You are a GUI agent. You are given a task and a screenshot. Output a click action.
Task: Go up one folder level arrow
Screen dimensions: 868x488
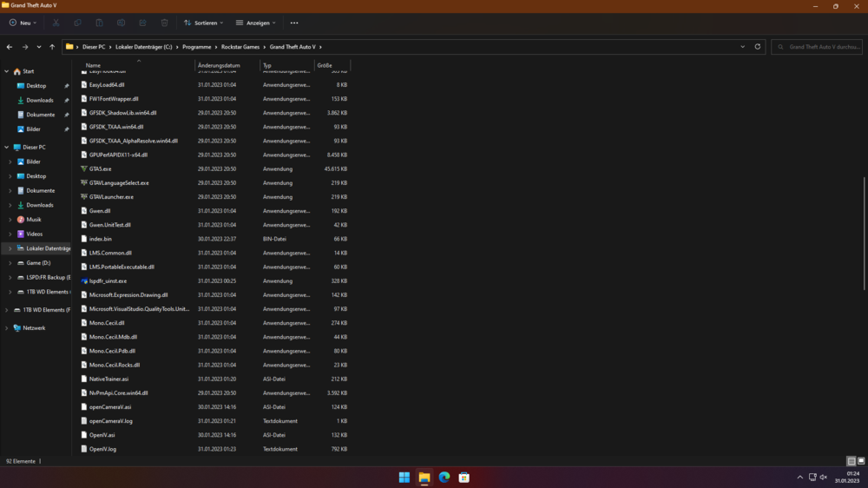tap(52, 47)
